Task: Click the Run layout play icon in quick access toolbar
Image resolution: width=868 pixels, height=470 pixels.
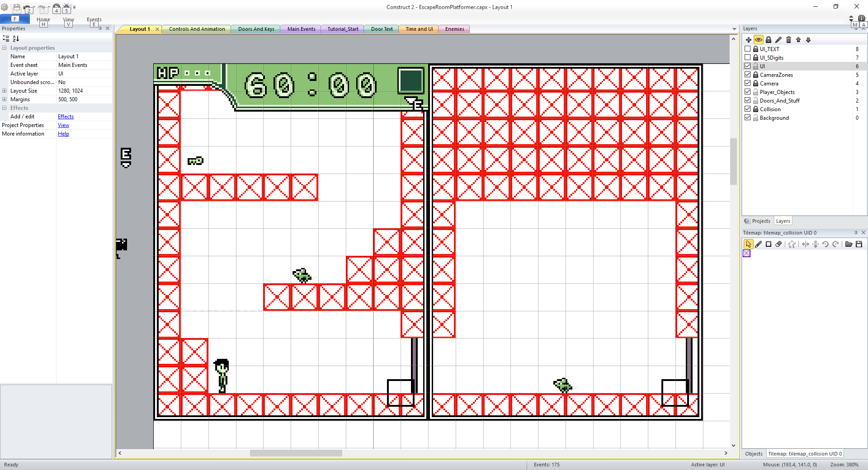Action: pyautogui.click(x=57, y=7)
